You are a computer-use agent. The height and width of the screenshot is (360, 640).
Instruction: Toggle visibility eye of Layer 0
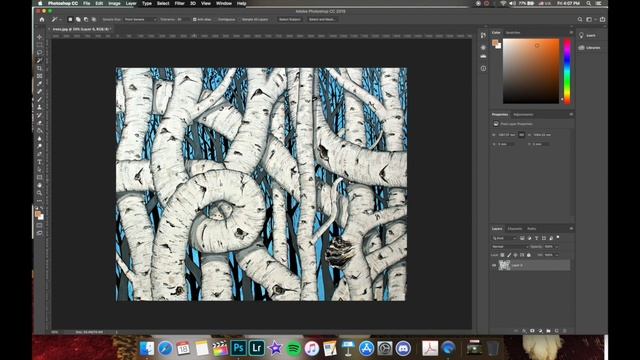[494, 265]
